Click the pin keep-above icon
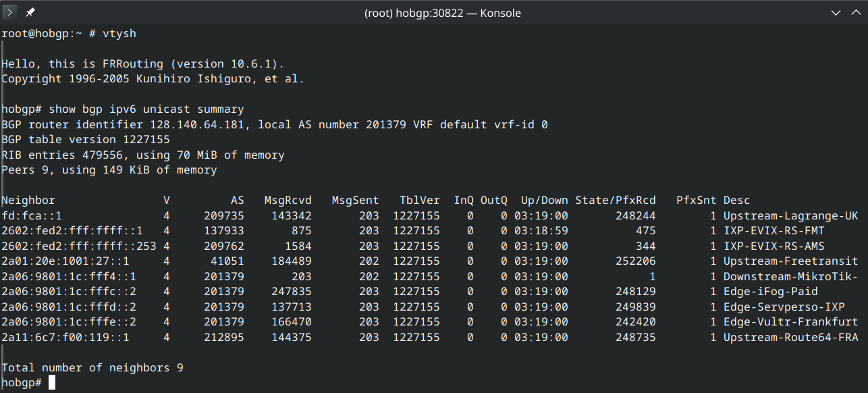Image resolution: width=868 pixels, height=393 pixels. tap(30, 13)
